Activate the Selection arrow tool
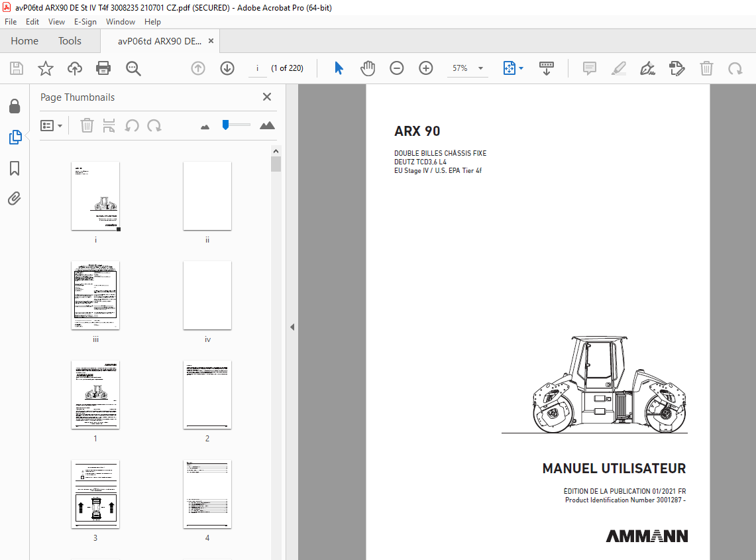The image size is (756, 560). coord(339,68)
